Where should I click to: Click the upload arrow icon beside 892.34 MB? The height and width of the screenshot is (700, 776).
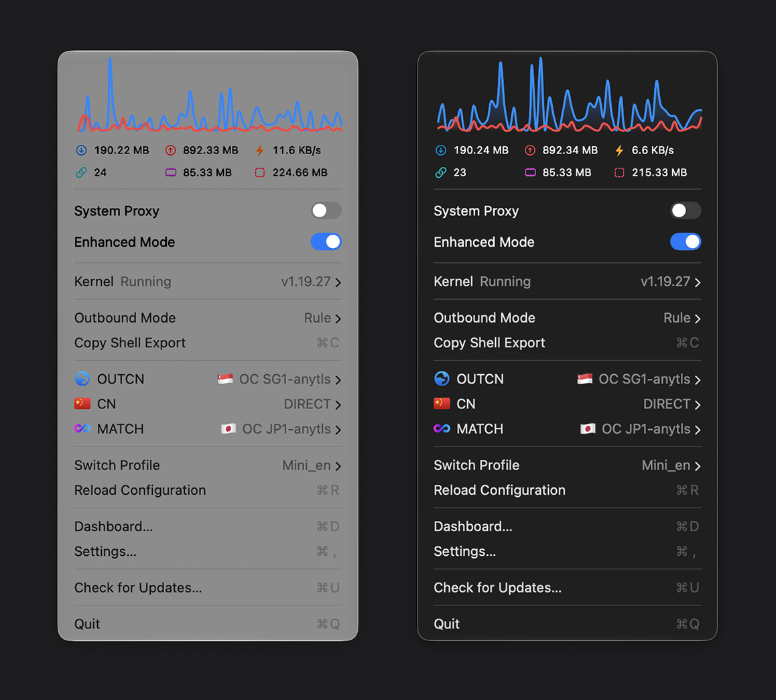click(x=530, y=150)
